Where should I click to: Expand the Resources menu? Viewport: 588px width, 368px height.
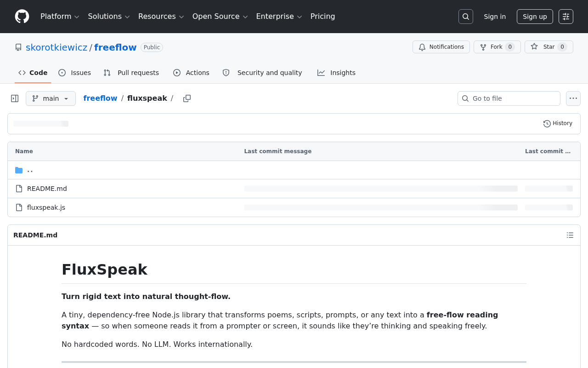161,17
